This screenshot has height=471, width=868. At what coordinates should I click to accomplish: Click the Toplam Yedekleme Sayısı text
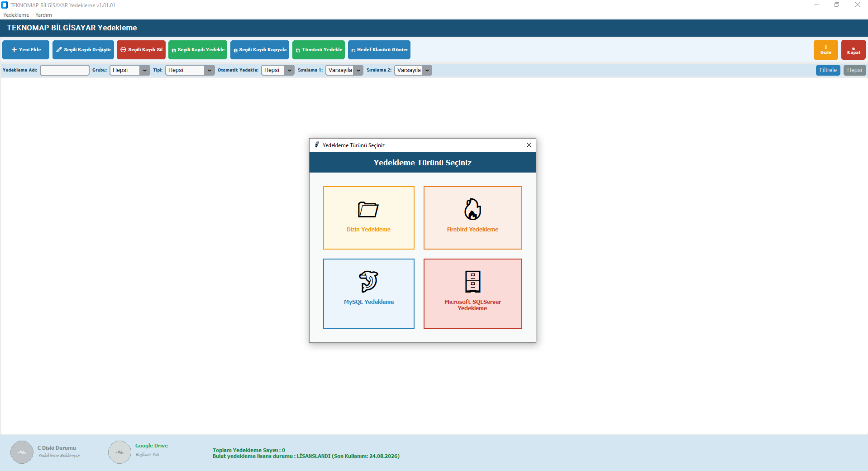pos(249,450)
